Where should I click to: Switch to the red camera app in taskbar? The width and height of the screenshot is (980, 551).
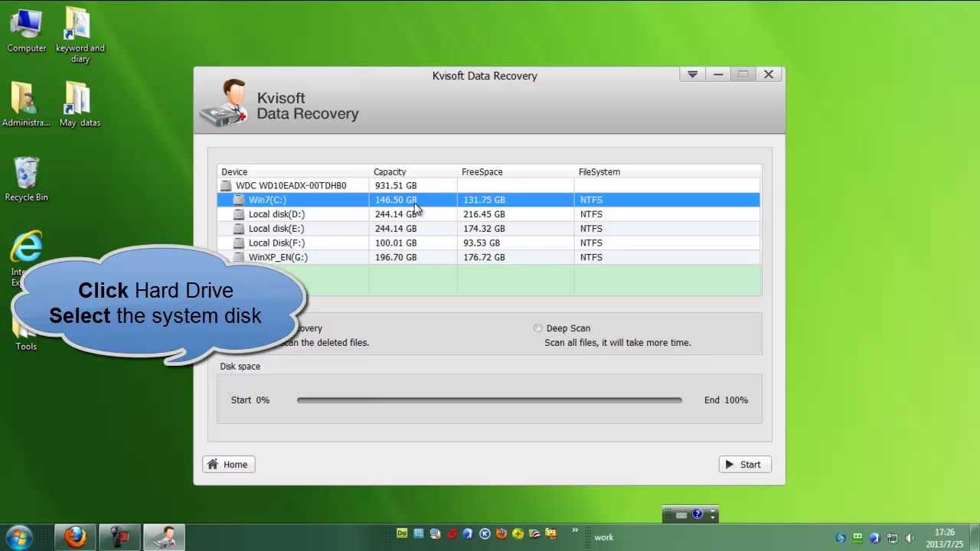point(119,537)
